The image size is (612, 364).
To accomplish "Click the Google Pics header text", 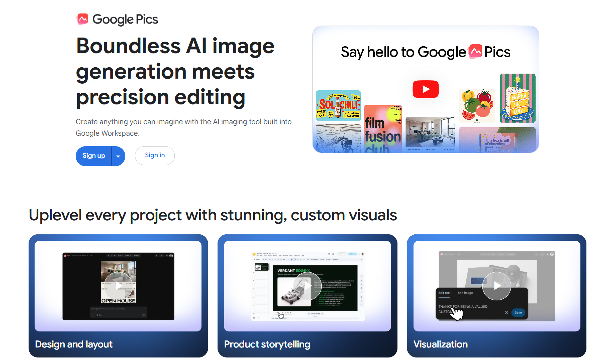I will pyautogui.click(x=125, y=19).
